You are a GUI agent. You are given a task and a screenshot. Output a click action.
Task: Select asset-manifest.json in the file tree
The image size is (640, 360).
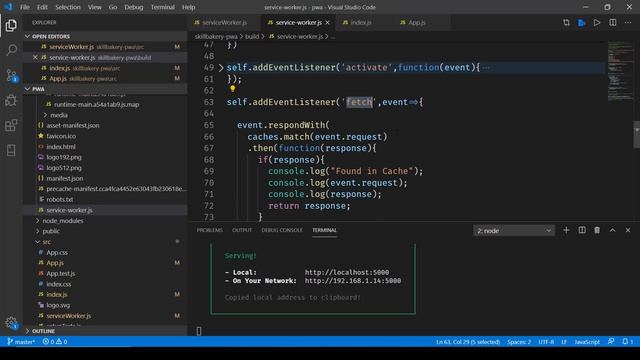click(x=73, y=125)
